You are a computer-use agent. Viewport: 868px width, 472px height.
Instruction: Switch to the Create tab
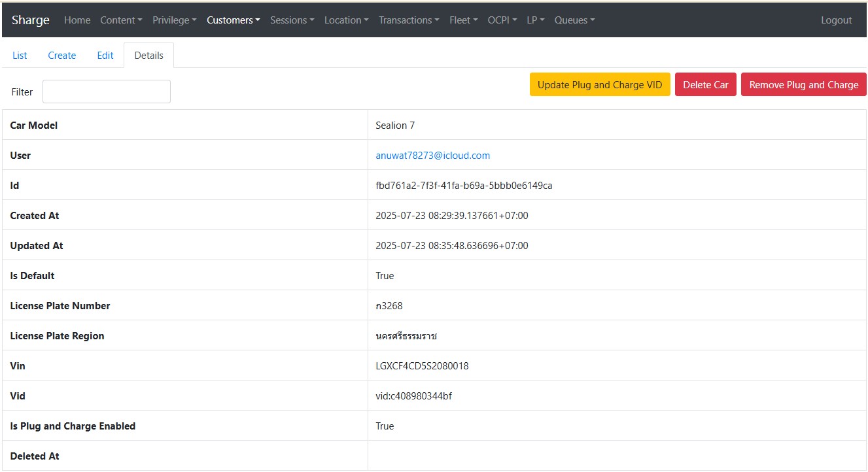tap(62, 56)
